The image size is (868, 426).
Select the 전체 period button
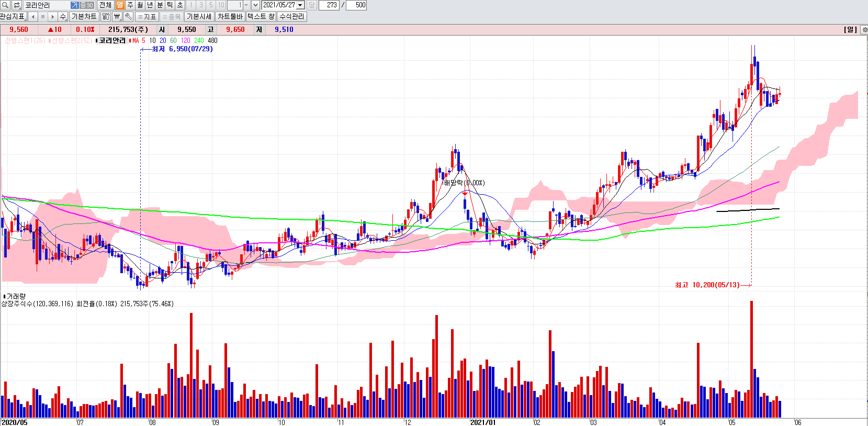click(105, 5)
